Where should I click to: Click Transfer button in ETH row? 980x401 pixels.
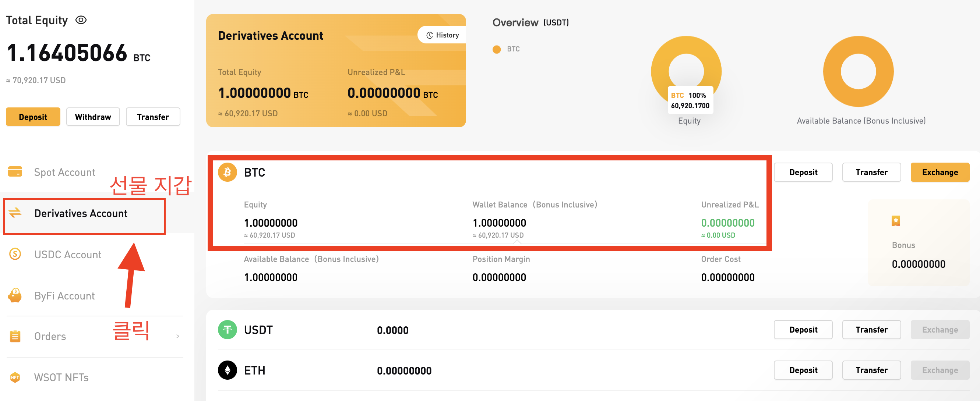871,370
